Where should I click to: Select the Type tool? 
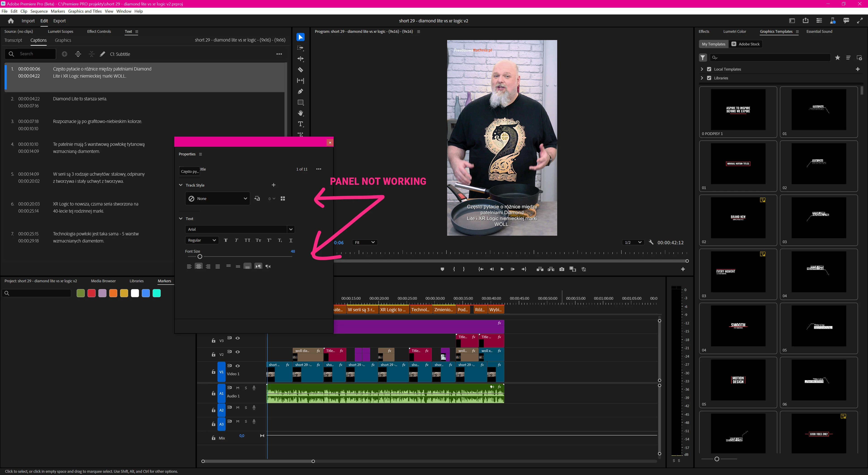[300, 124]
